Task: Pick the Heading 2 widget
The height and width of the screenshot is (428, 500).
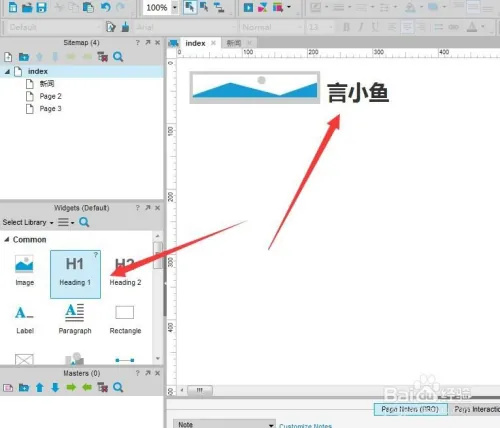Action: coord(125,272)
